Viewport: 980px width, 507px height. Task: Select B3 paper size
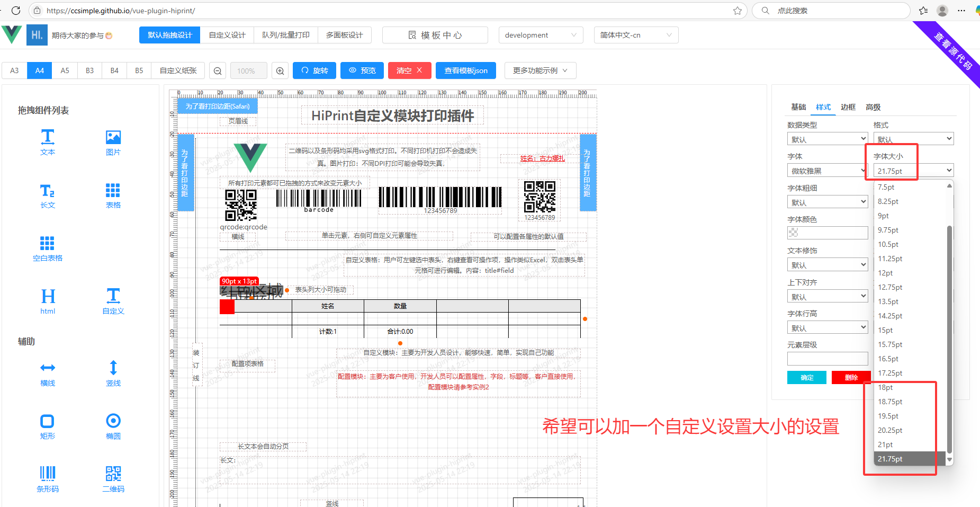click(89, 70)
